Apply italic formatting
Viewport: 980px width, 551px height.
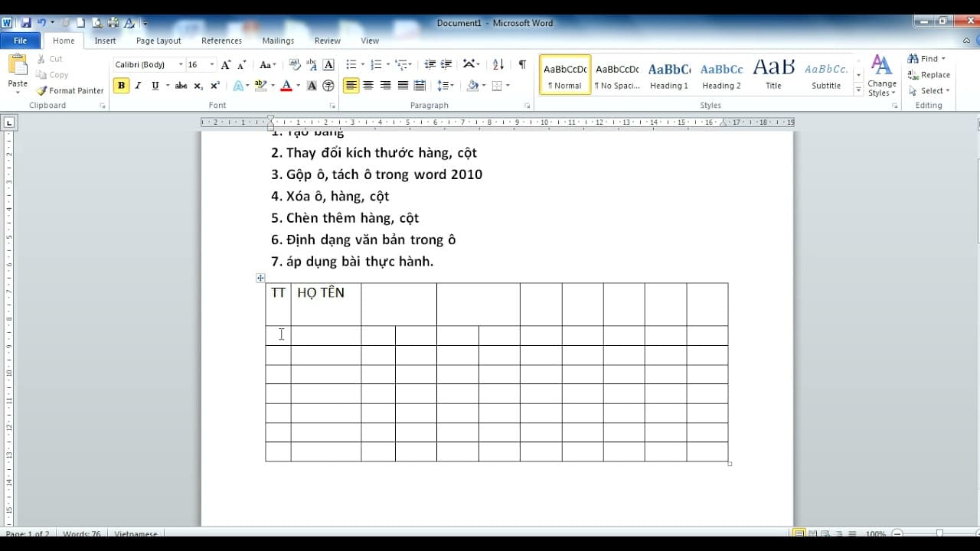click(x=138, y=86)
